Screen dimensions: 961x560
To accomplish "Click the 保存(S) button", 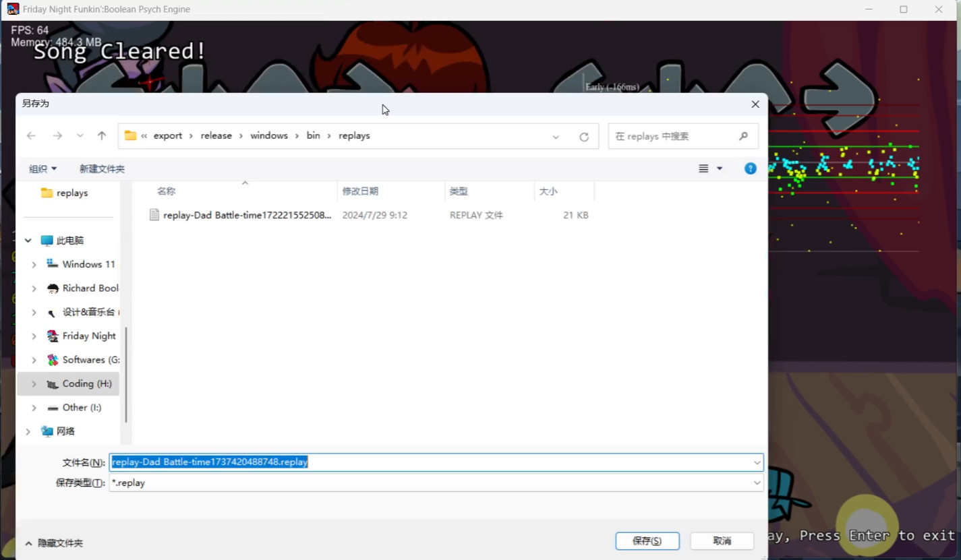I will pos(647,540).
